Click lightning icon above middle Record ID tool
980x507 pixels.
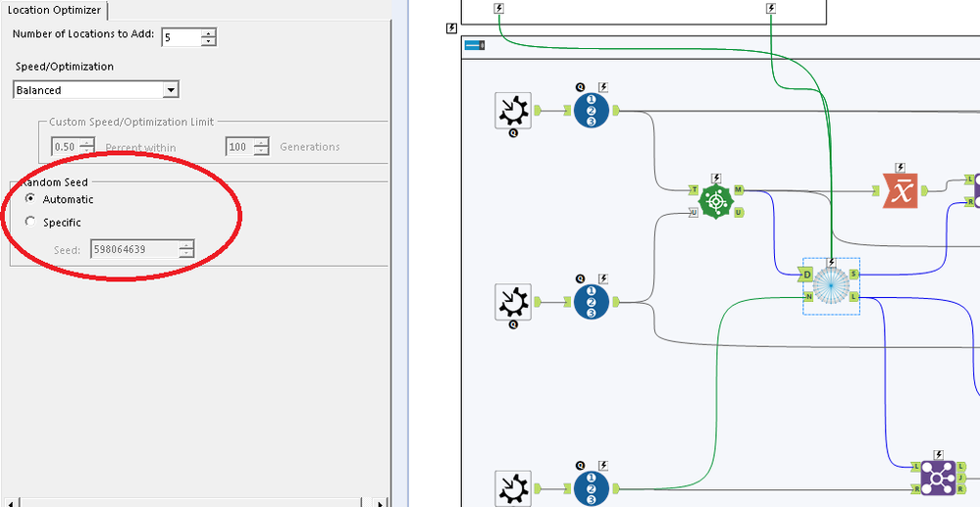point(603,279)
